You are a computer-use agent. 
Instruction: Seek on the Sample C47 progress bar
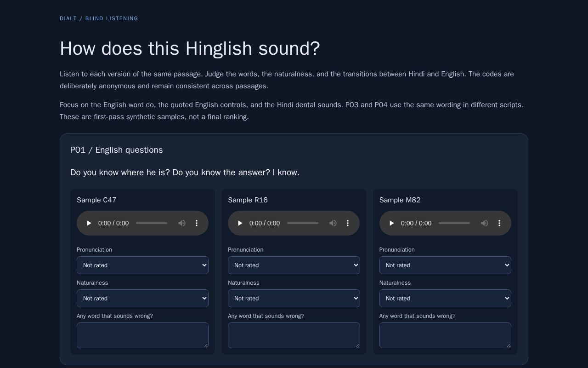click(152, 223)
